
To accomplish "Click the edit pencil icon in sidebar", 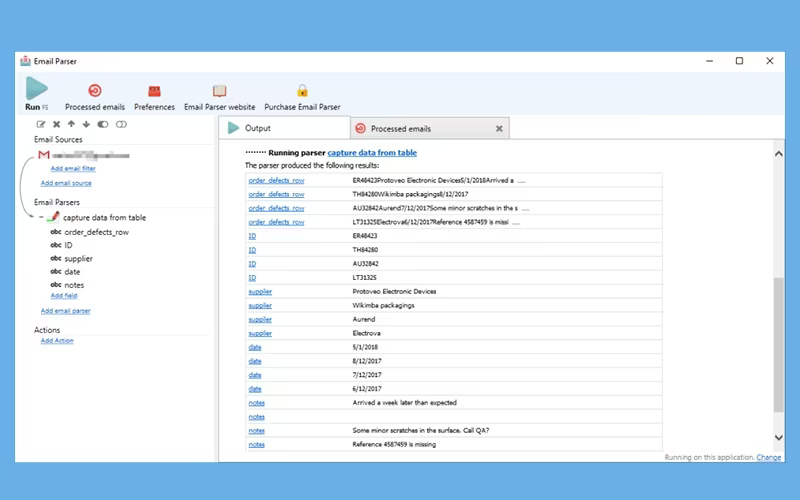I will pos(41,124).
